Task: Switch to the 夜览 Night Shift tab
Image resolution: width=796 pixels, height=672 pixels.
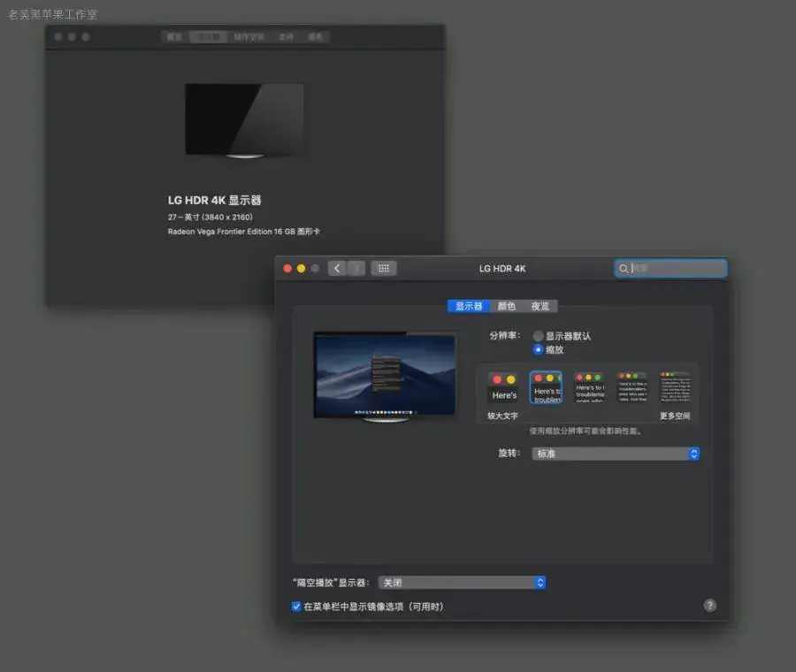Action: (540, 306)
